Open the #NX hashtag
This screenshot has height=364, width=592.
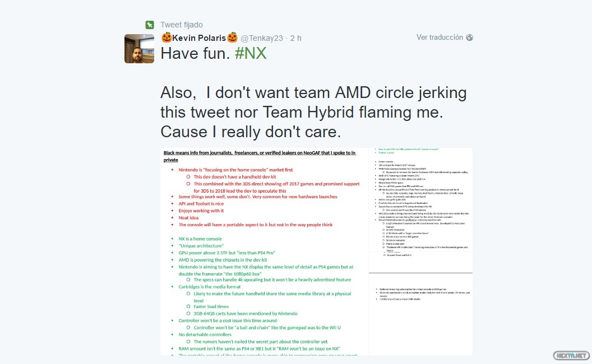pos(251,53)
